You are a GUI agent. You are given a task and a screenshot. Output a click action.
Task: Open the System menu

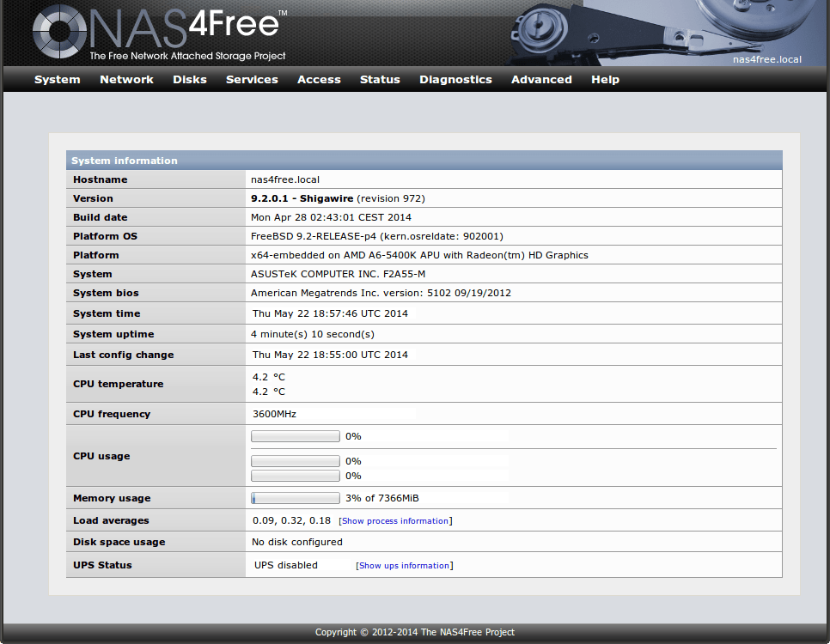[x=57, y=79]
